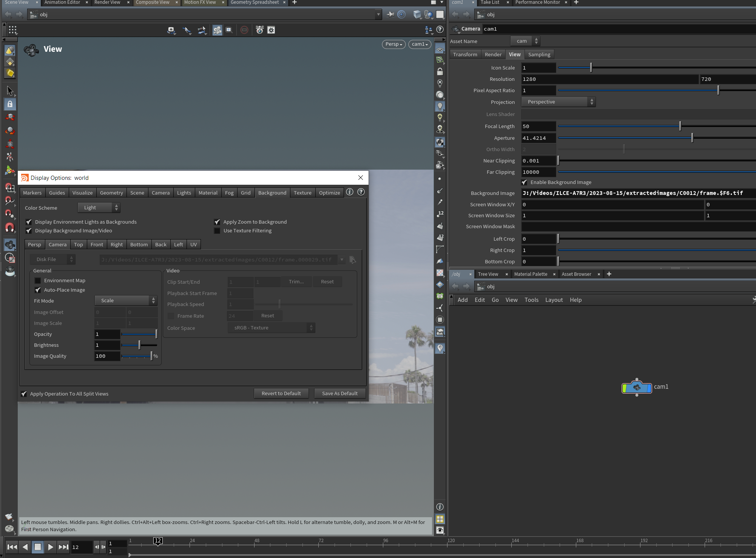Select the Move tool with red arrows
Screen dimensions: 756x558
point(10,117)
